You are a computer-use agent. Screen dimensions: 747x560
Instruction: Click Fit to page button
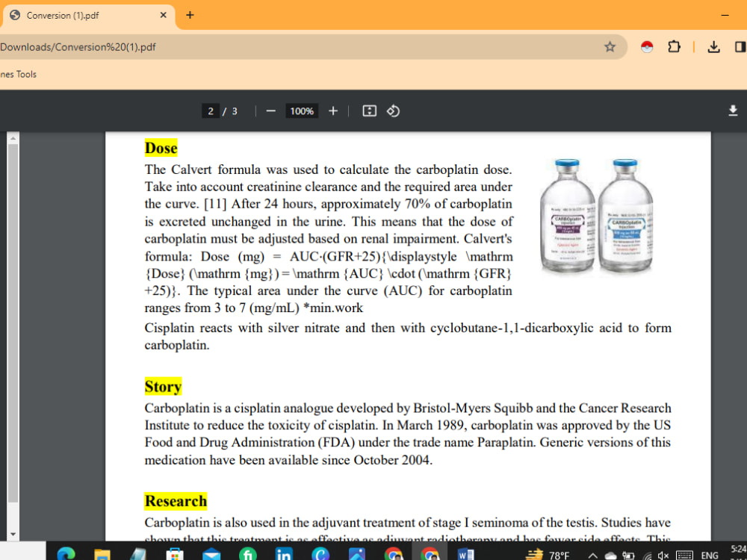pyautogui.click(x=369, y=111)
